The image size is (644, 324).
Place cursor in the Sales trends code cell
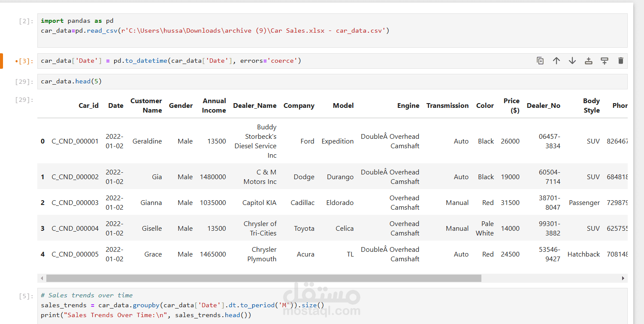click(x=257, y=305)
